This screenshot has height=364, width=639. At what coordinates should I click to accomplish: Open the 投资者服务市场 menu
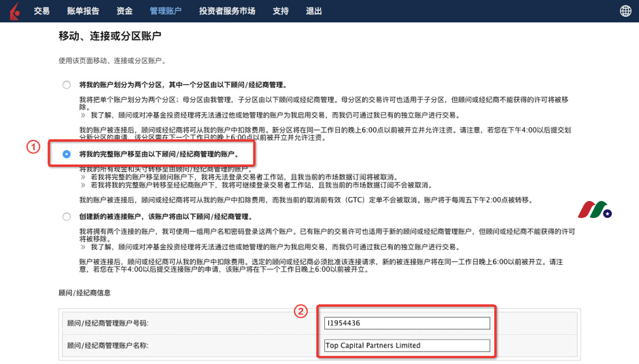tap(227, 11)
